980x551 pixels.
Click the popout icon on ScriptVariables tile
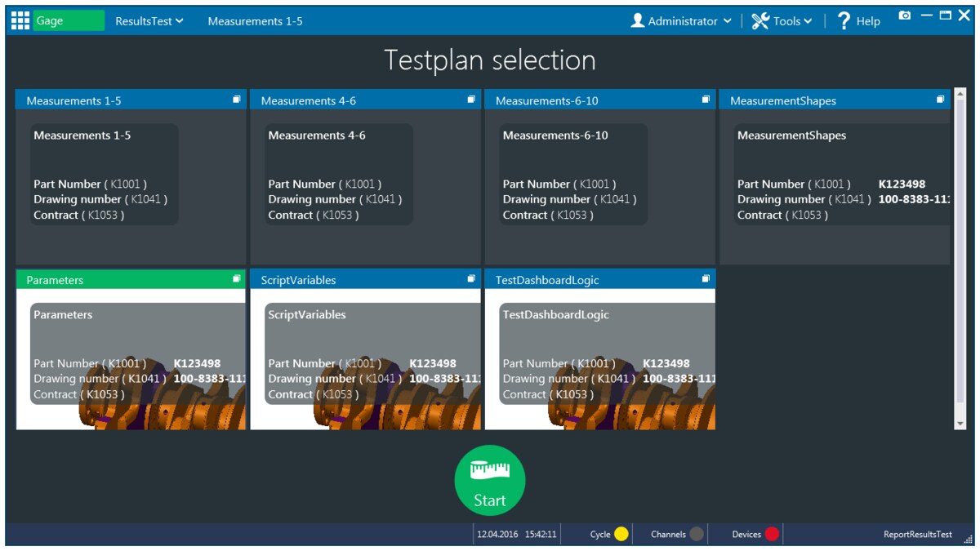(x=471, y=278)
